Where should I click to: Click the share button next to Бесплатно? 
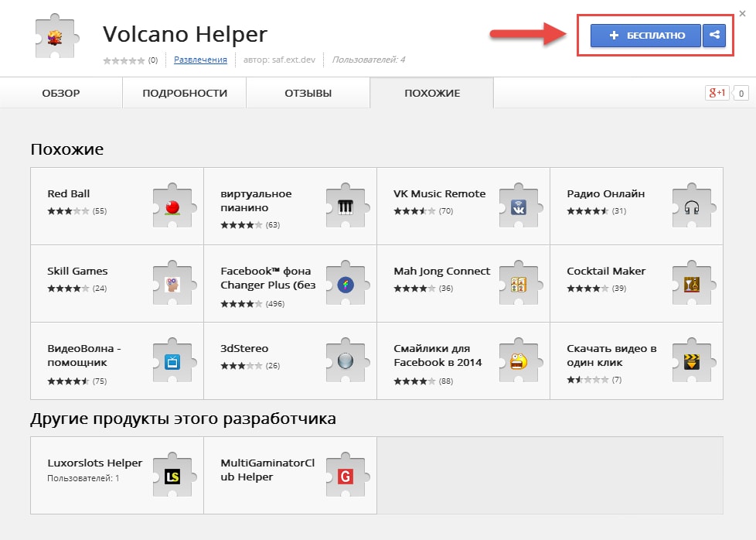tap(714, 36)
